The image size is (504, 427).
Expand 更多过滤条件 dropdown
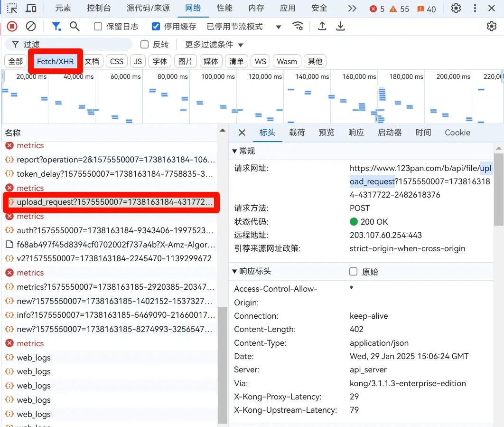click(214, 45)
